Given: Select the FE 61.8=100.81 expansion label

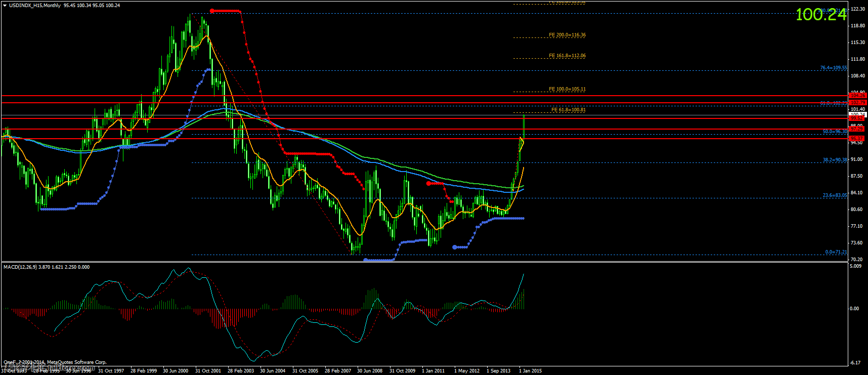Looking at the screenshot, I should [x=569, y=110].
